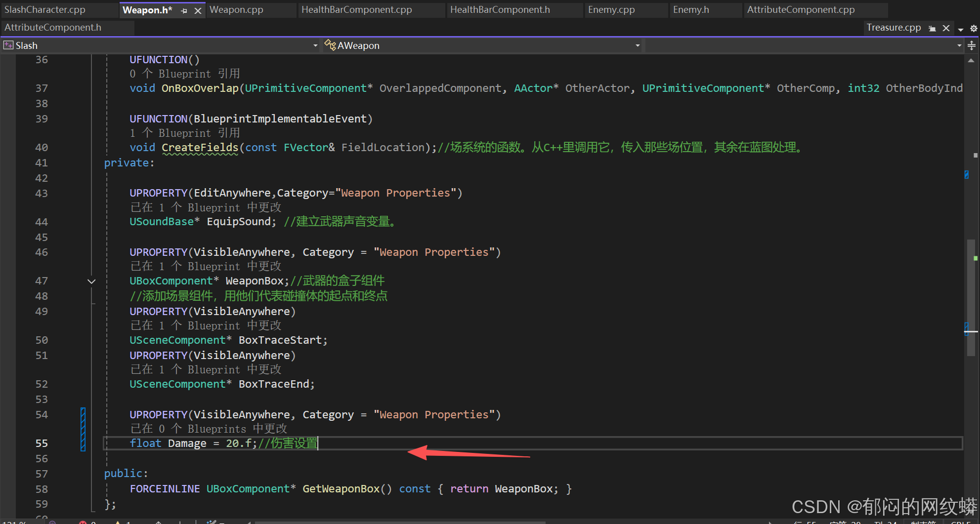Click the AActor type on line 37

point(533,88)
